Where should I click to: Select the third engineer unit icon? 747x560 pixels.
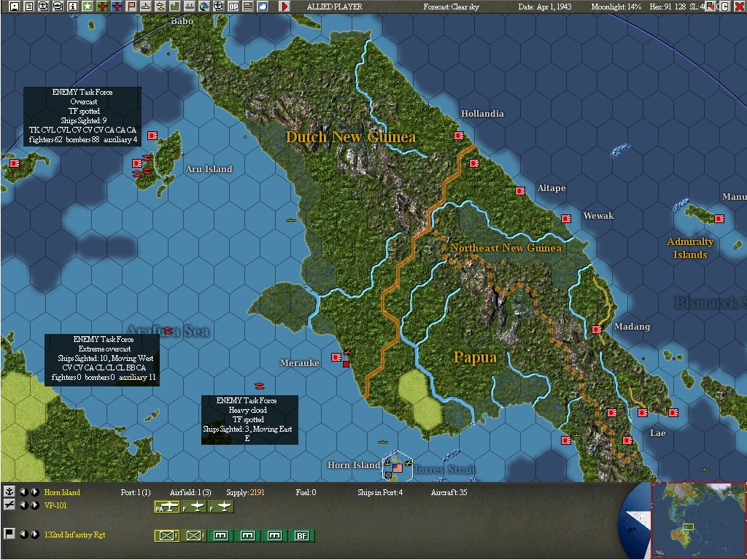point(275,536)
